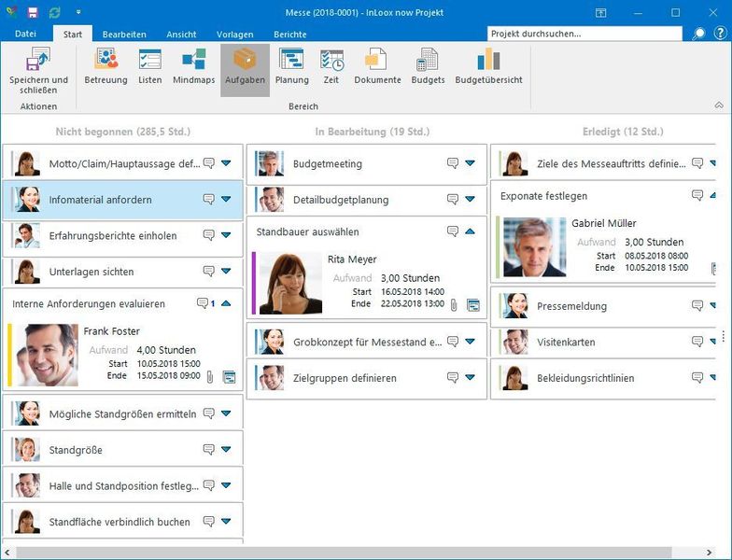Click the search magnifier icon
The image size is (732, 560).
tap(698, 34)
